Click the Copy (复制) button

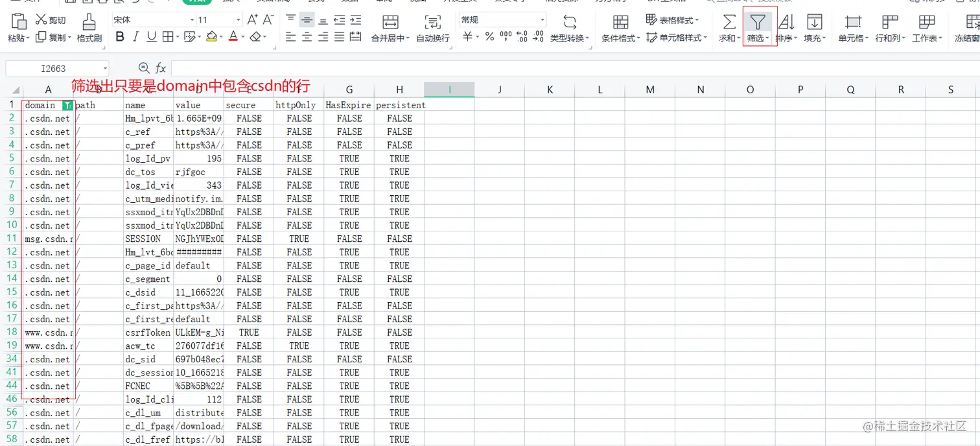pos(53,38)
